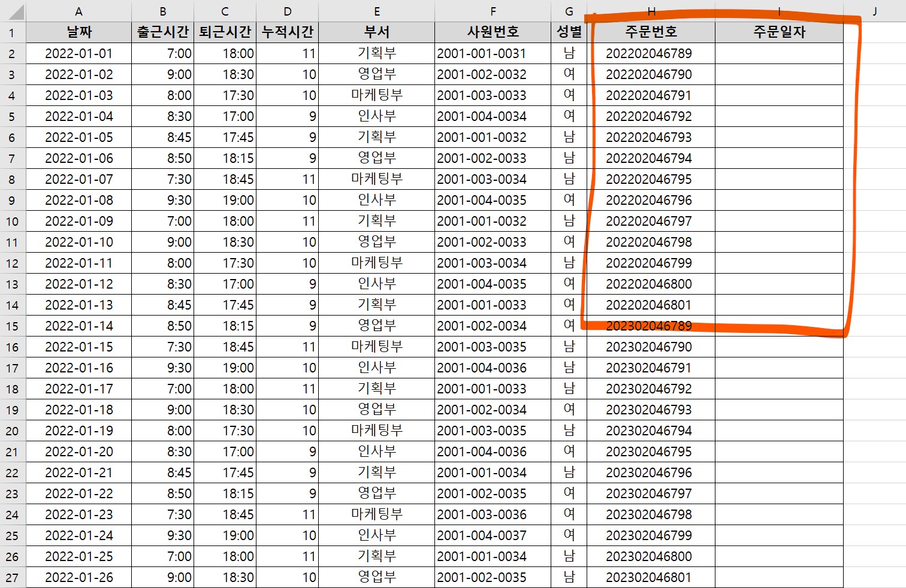This screenshot has height=588, width=906.
Task: Click the 성별 header cell
Action: point(569,32)
